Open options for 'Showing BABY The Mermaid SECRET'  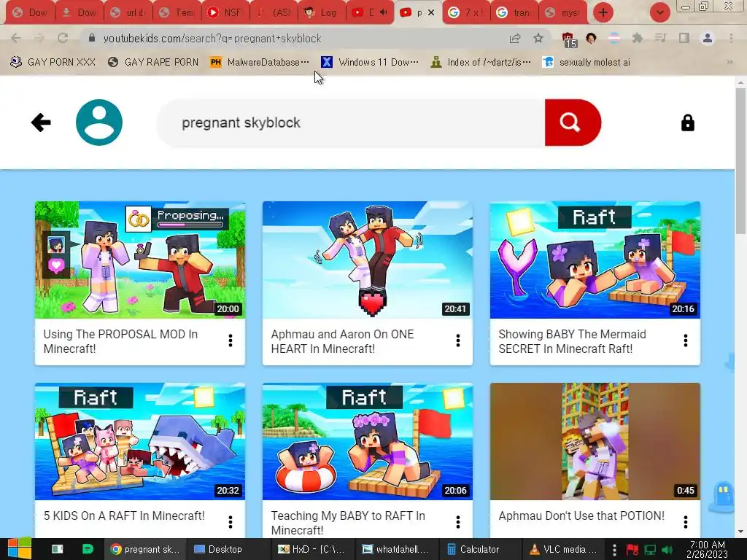pyautogui.click(x=686, y=341)
